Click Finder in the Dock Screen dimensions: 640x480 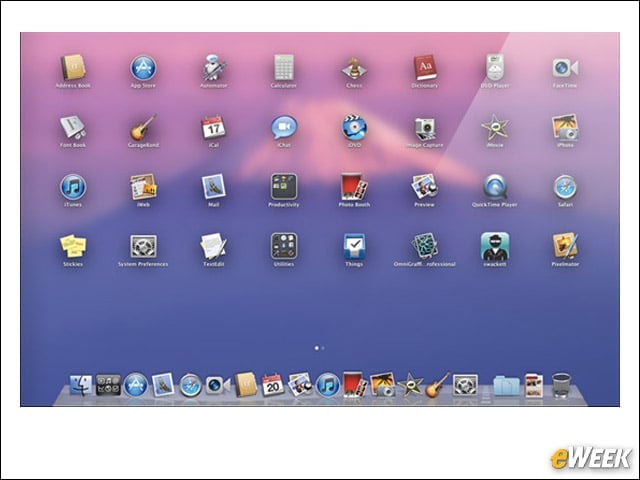(x=80, y=385)
